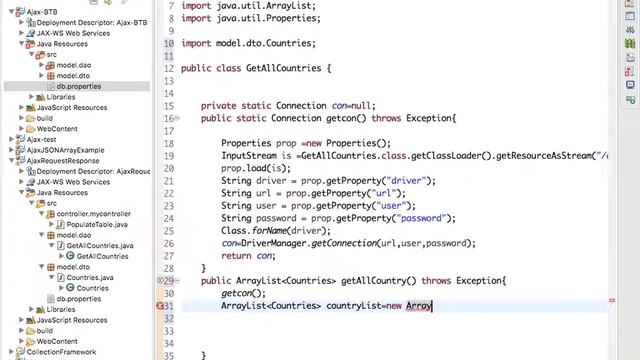Select GetAllCountries.java in the tree

click(100, 245)
